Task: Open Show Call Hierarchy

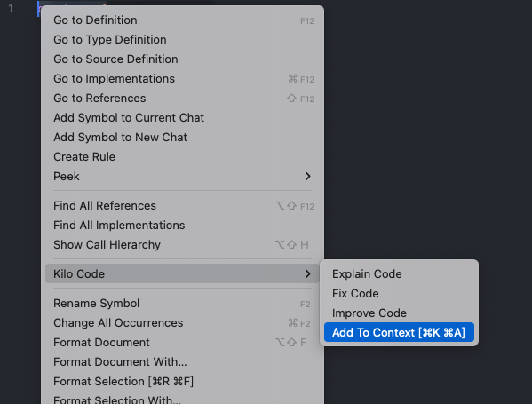Action: pyautogui.click(x=182, y=244)
